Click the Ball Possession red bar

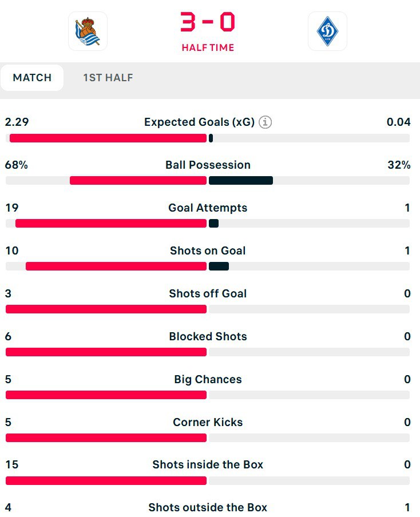138,181
